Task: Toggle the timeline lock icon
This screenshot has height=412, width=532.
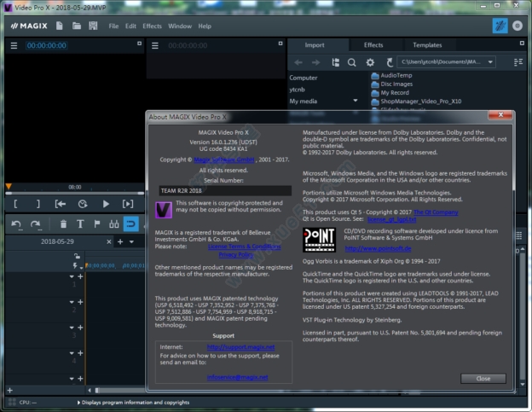Action: pos(77,256)
